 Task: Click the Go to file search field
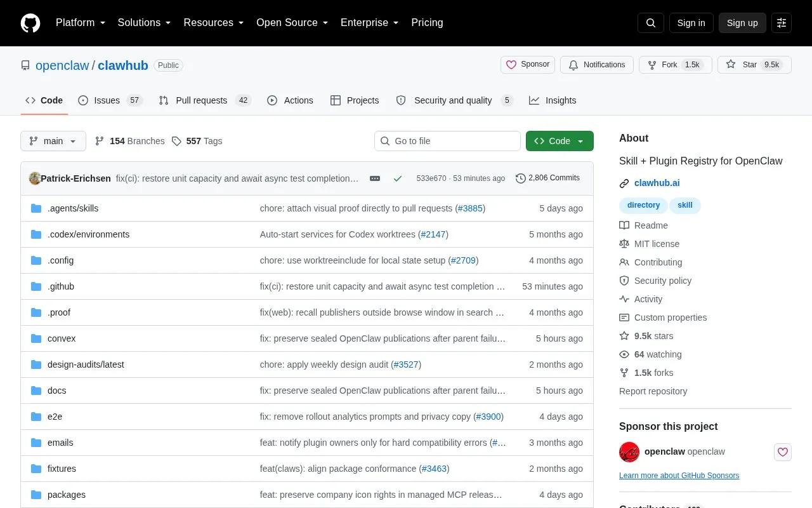click(447, 141)
